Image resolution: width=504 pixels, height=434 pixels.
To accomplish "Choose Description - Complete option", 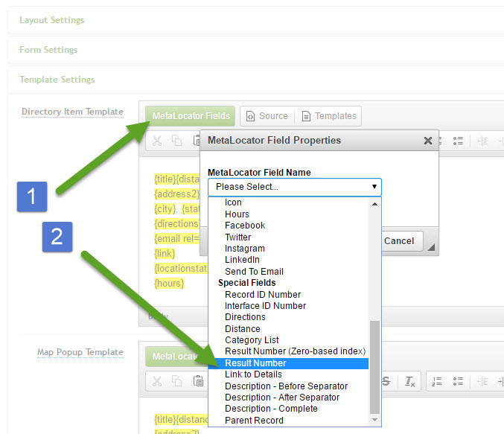I will click(271, 409).
